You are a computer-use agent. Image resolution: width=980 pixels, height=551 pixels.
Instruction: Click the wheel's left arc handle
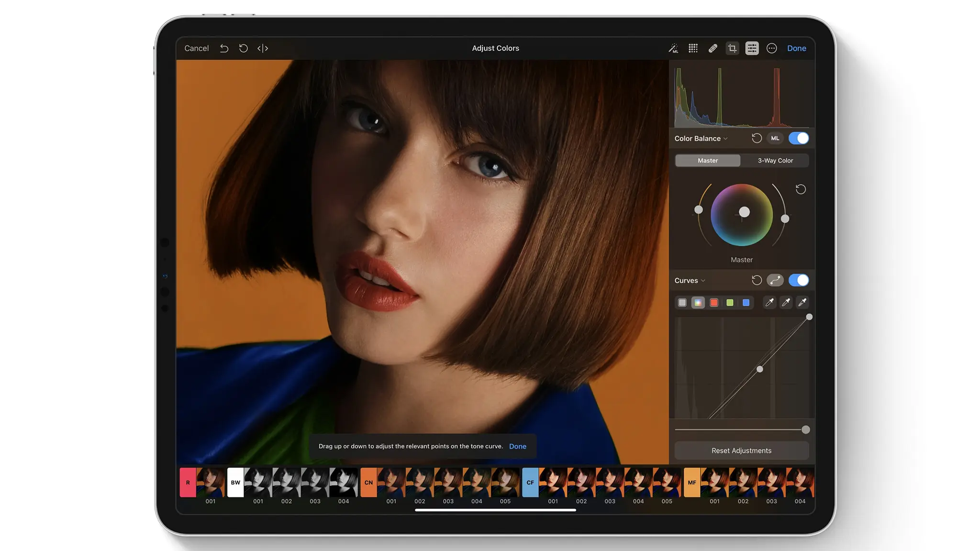click(699, 209)
